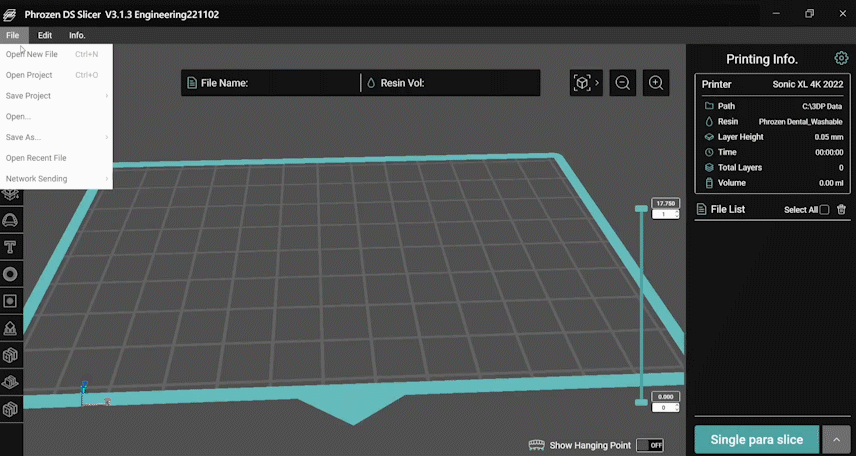856x456 pixels.
Task: Click the 3D view cube icon
Action: click(x=582, y=83)
